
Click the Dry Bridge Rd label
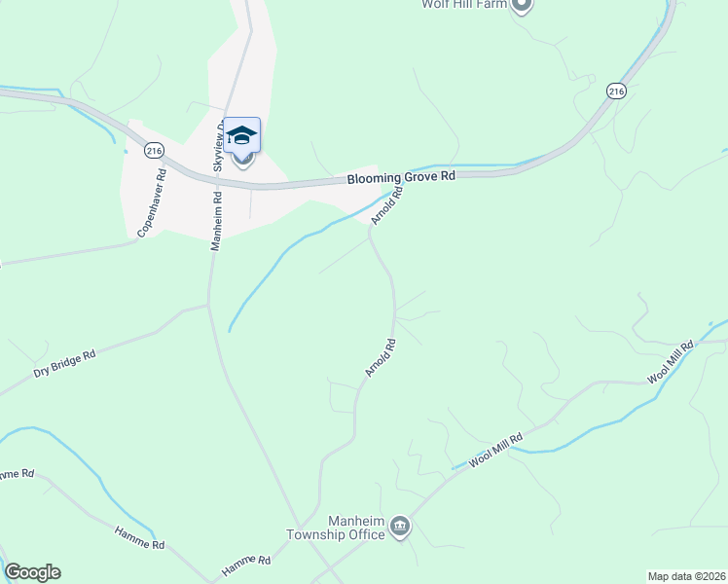tap(64, 364)
